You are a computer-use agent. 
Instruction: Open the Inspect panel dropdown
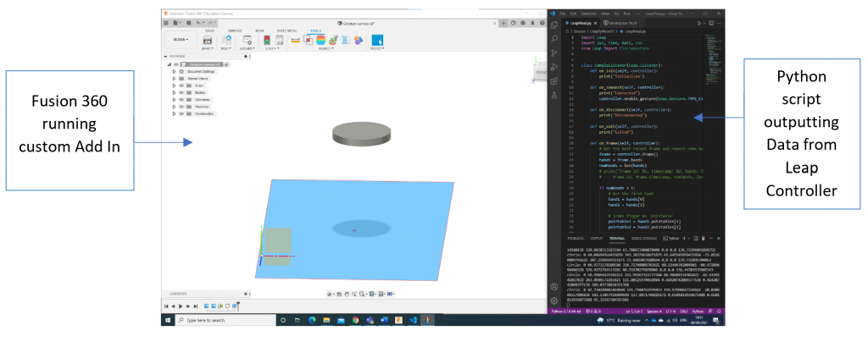[x=325, y=48]
